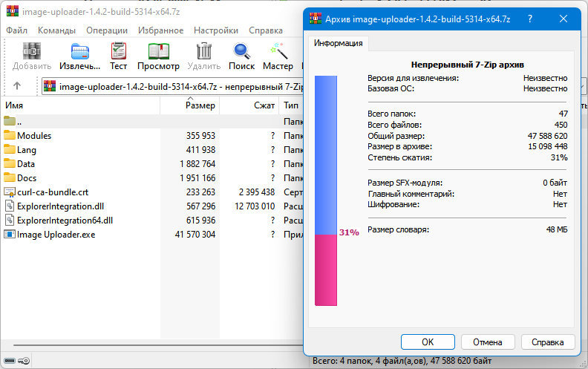Sort the list by the Тип column
The height and width of the screenshot is (369, 588).
pos(291,105)
